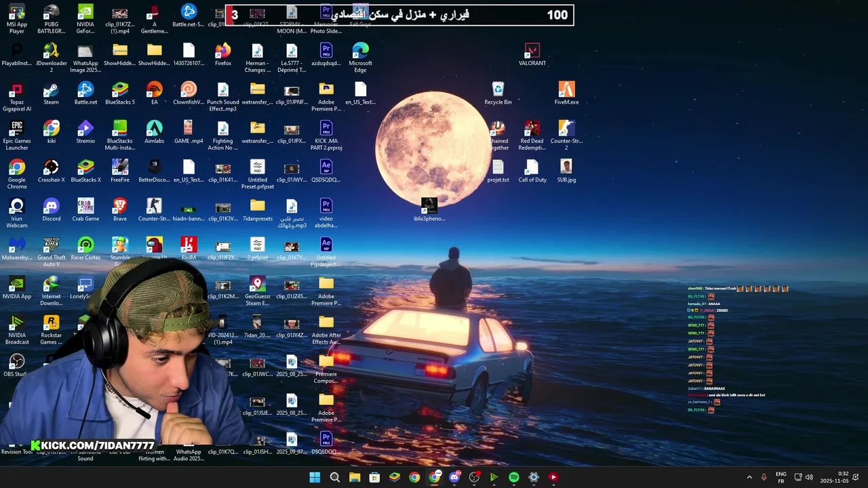Open the Crosshair X shortcut
This screenshot has height=488, width=868.
pyautogui.click(x=51, y=171)
